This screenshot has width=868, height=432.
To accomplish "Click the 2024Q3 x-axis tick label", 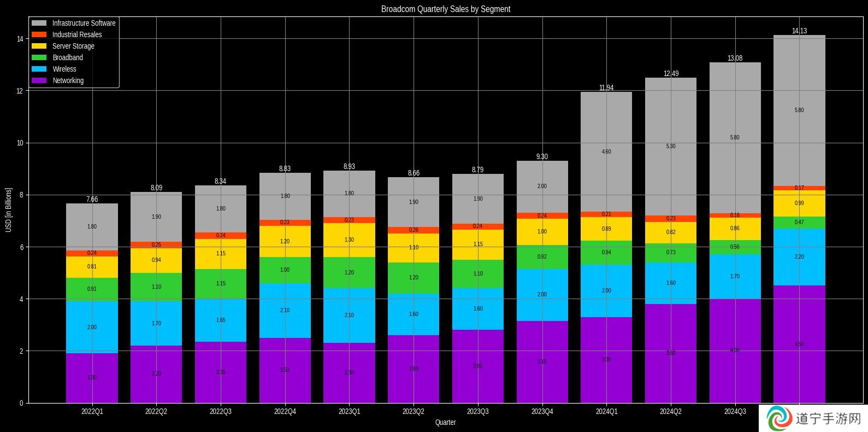I will click(x=735, y=411).
